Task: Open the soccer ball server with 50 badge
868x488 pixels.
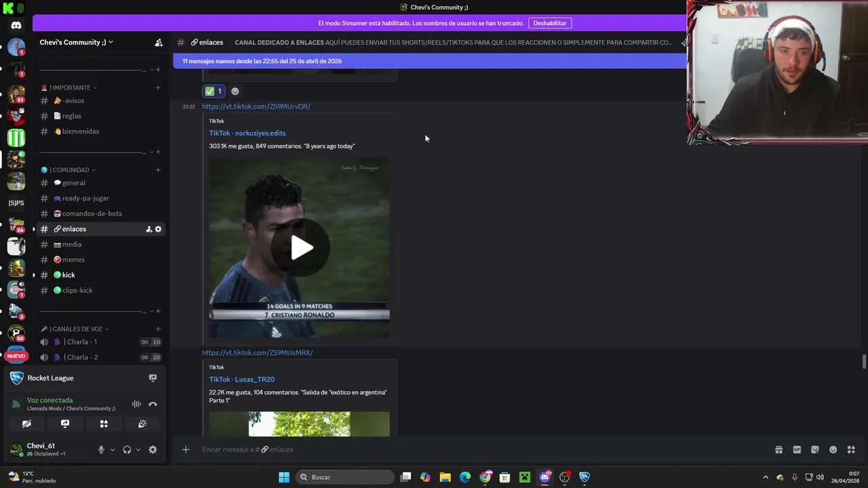Action: pyautogui.click(x=16, y=333)
